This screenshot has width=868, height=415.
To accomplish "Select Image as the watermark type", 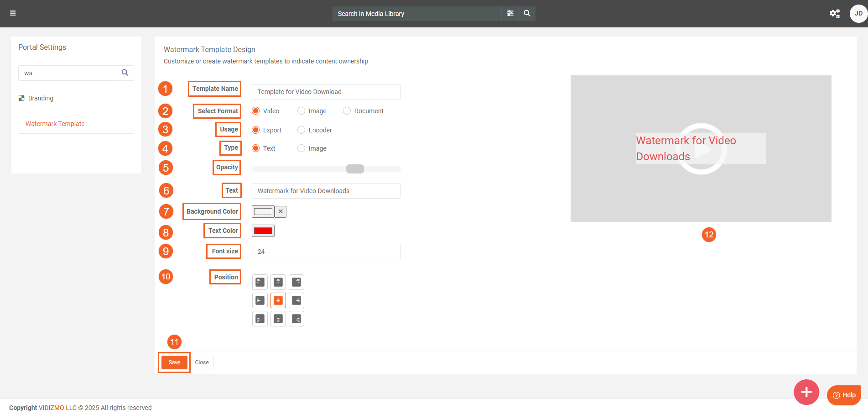I will (x=301, y=148).
